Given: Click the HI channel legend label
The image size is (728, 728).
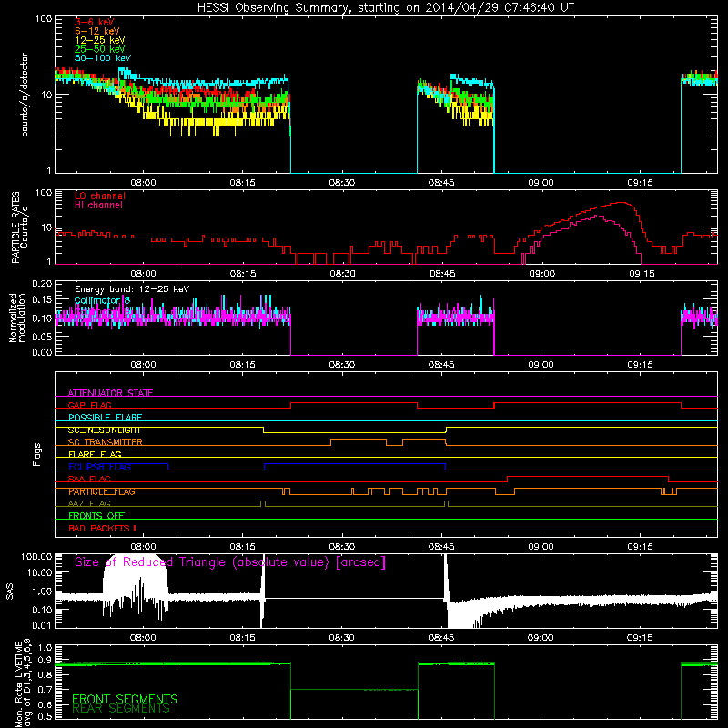Looking at the screenshot, I should pyautogui.click(x=98, y=205).
